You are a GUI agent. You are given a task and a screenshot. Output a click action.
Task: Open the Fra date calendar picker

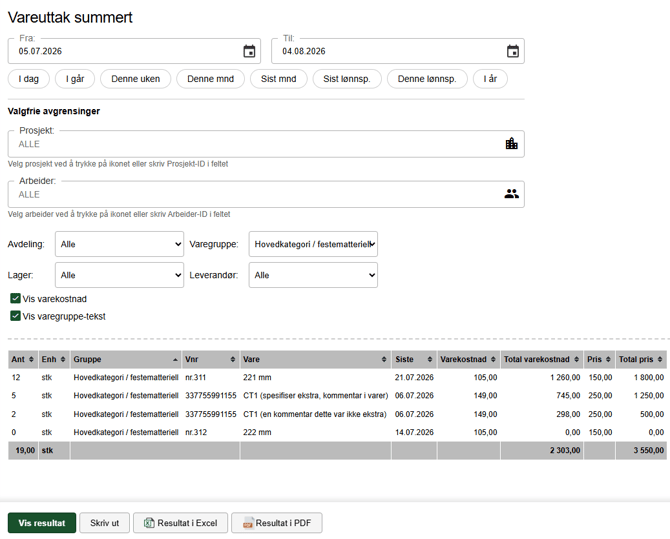[x=249, y=51]
